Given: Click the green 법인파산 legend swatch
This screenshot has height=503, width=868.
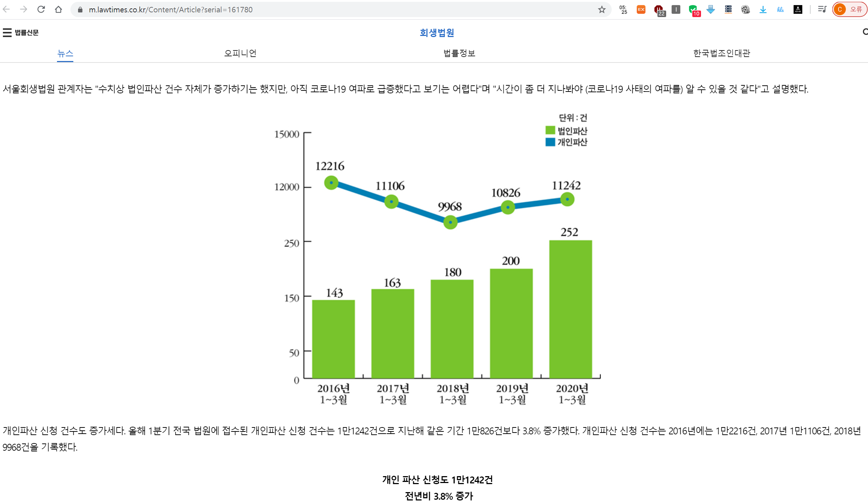Looking at the screenshot, I should pyautogui.click(x=550, y=130).
